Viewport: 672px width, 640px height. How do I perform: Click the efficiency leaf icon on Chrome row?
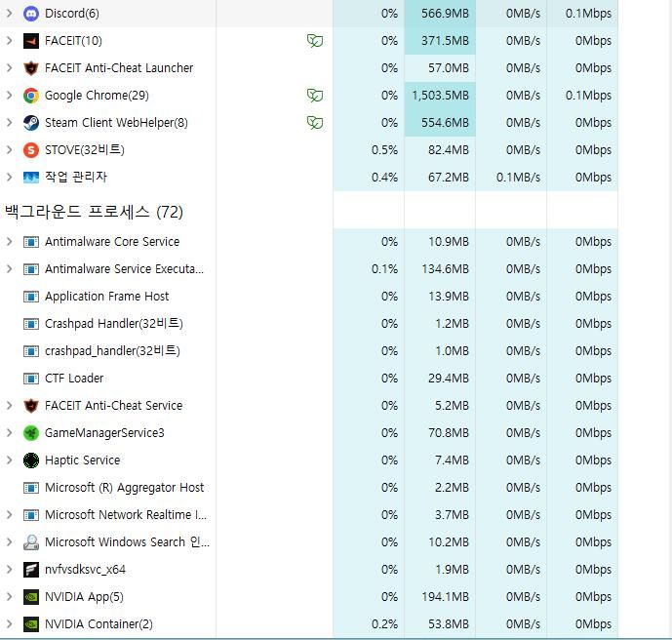(x=314, y=96)
